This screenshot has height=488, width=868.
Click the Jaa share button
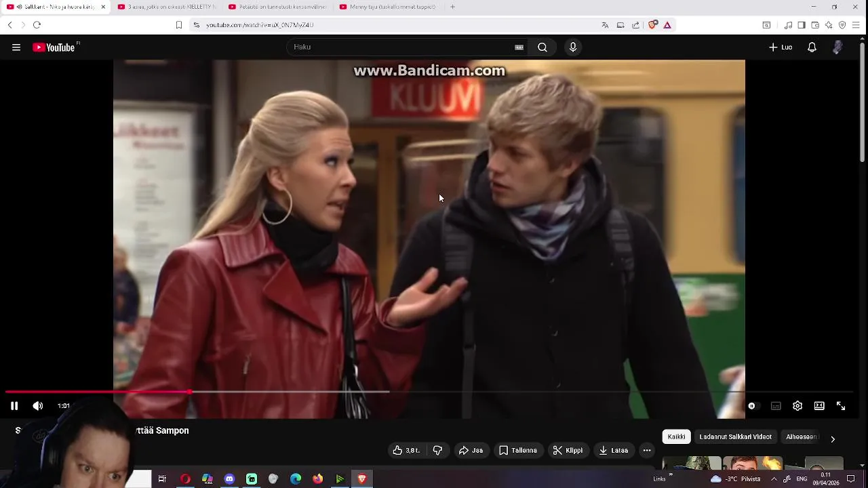[x=471, y=450]
